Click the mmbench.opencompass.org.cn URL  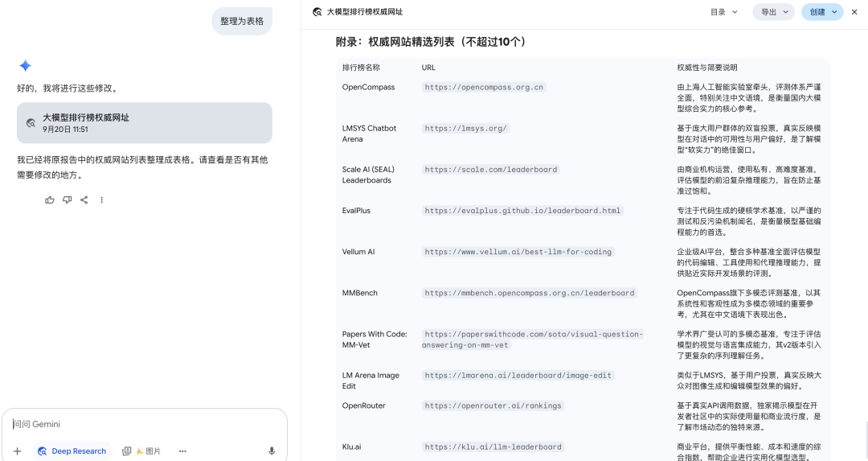[529, 293]
